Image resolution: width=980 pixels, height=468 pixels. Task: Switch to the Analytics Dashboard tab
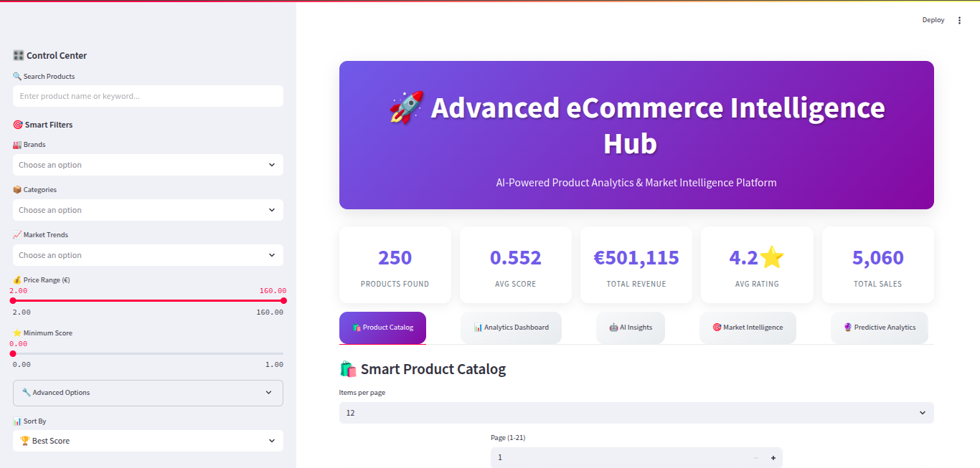pos(511,328)
